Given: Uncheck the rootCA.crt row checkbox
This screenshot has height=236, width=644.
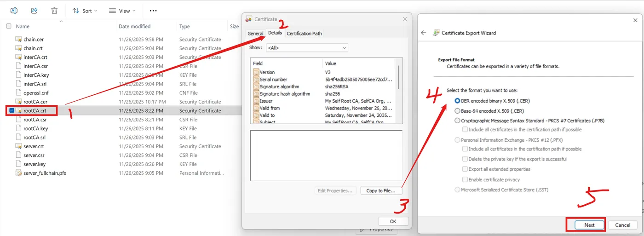Looking at the screenshot, I should [12, 110].
